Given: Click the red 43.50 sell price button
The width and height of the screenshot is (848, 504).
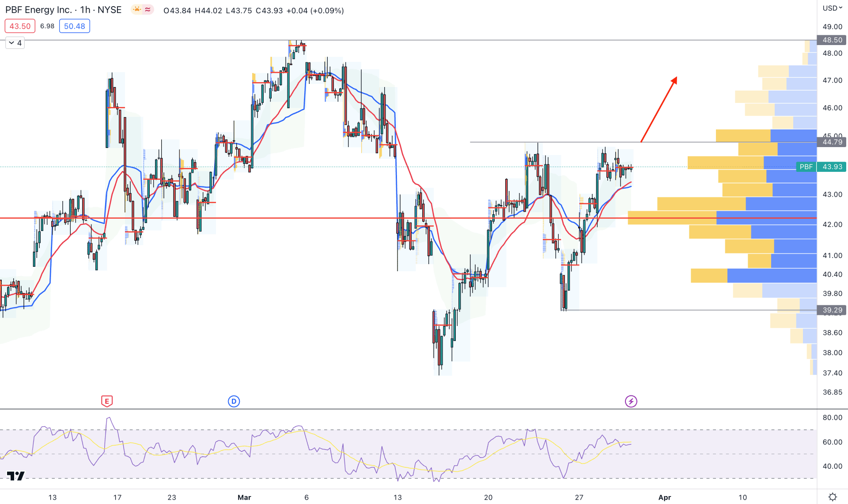Looking at the screenshot, I should pos(20,26).
